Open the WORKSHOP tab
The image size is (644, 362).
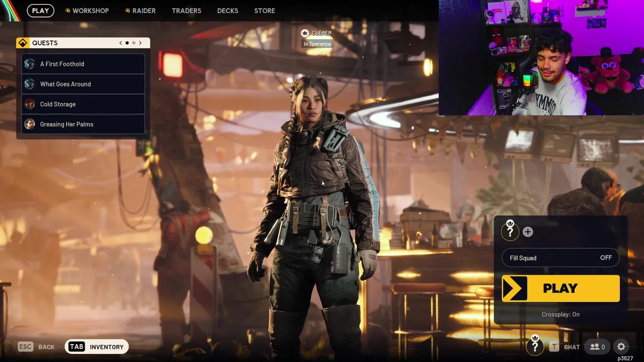pos(91,11)
